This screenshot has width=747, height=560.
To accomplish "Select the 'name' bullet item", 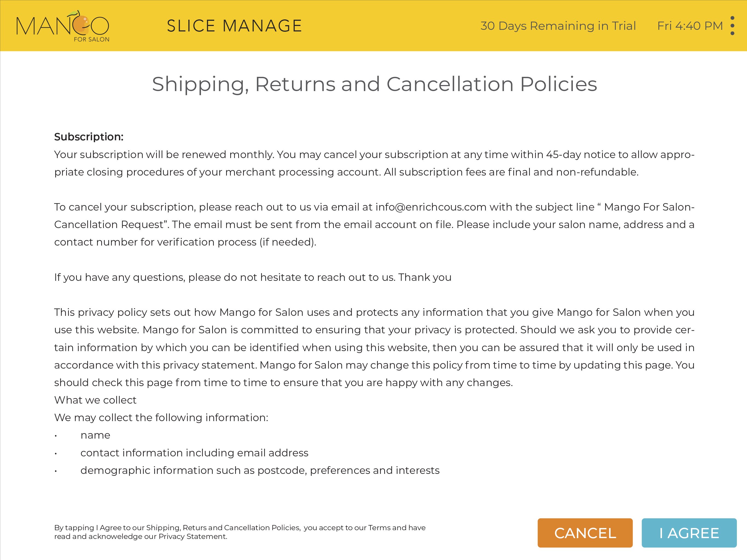I will click(x=95, y=435).
